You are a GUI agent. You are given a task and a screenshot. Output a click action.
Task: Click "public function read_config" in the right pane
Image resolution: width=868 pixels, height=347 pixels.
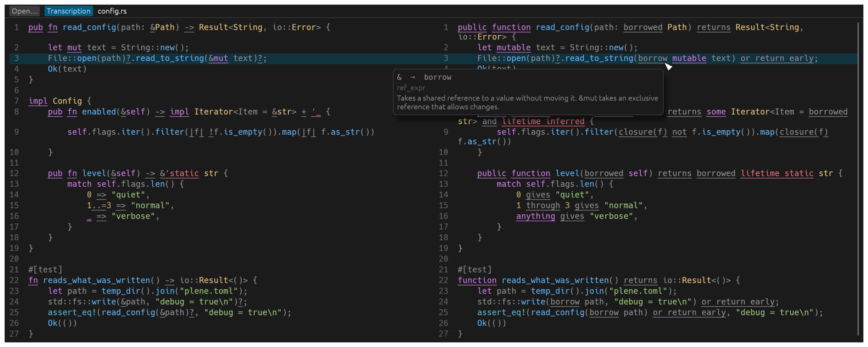click(x=523, y=27)
